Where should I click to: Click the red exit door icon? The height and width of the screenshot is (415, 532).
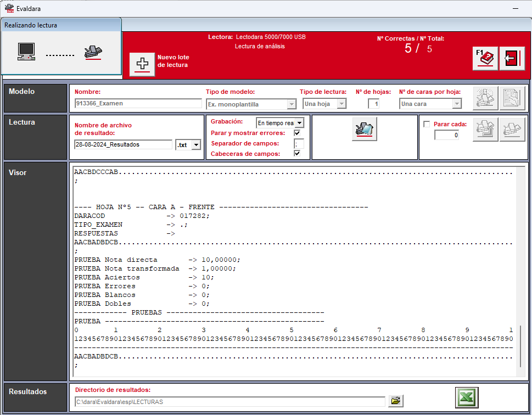tap(512, 58)
